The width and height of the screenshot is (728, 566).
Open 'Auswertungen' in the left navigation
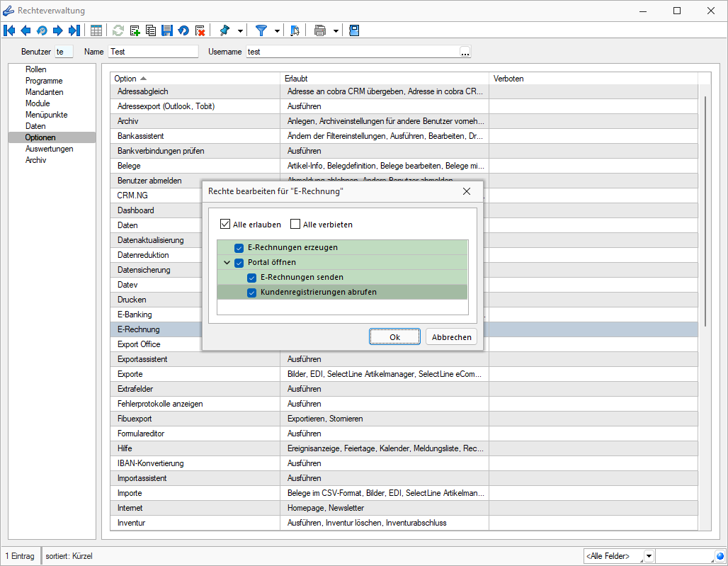(49, 149)
